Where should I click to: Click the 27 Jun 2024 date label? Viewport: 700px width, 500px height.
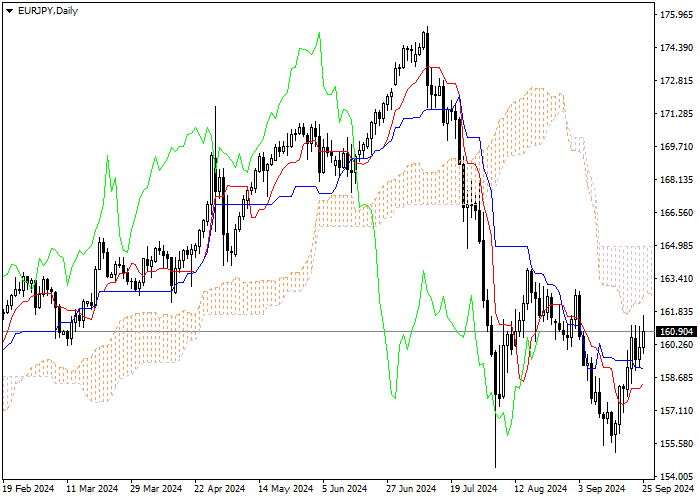[411, 489]
